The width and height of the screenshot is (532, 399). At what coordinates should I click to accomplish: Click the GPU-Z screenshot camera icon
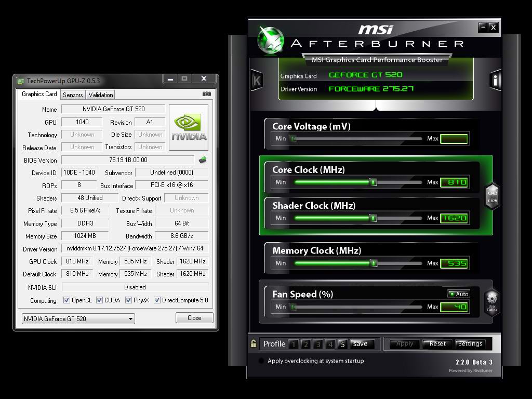[x=207, y=94]
